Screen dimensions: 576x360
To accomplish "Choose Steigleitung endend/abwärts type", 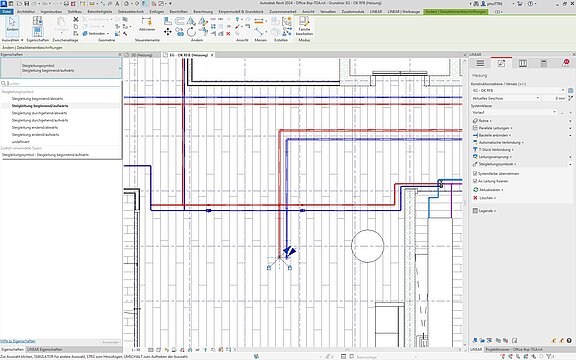I will click(35, 127).
